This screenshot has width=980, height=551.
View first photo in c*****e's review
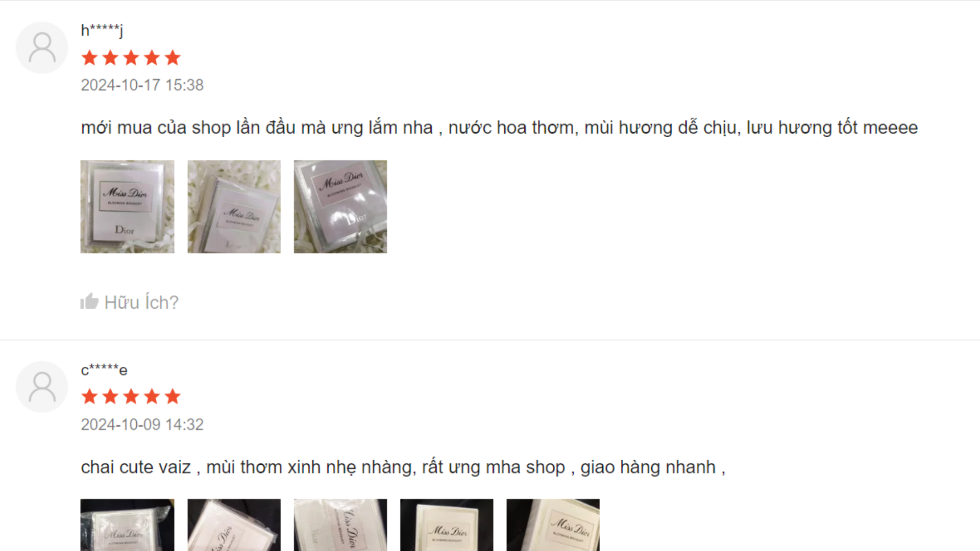tap(127, 525)
